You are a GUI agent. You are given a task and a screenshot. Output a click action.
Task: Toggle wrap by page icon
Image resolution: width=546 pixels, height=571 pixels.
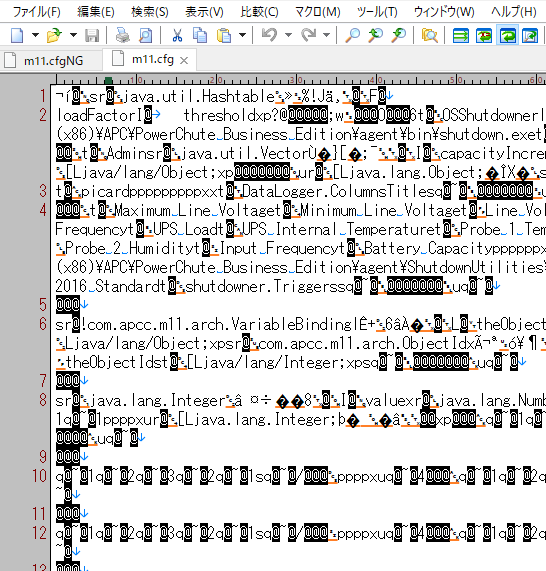(530, 36)
